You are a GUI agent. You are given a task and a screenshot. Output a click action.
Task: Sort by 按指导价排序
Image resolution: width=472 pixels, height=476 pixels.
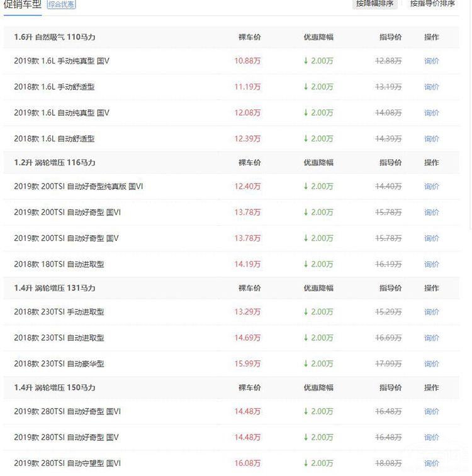432,4
